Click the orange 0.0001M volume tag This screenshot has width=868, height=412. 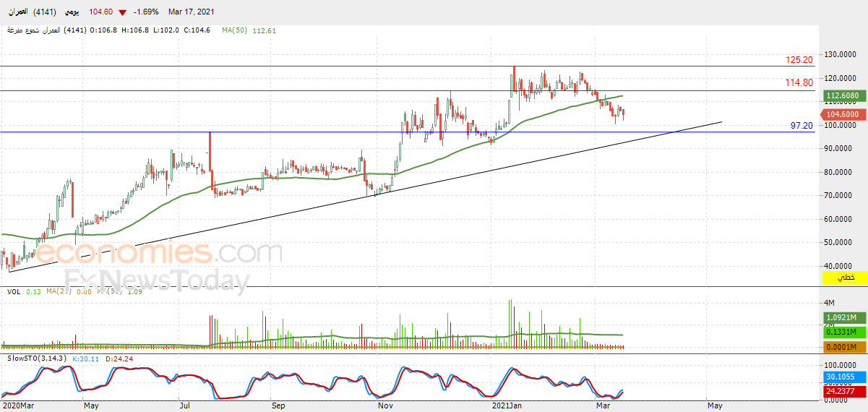(844, 348)
